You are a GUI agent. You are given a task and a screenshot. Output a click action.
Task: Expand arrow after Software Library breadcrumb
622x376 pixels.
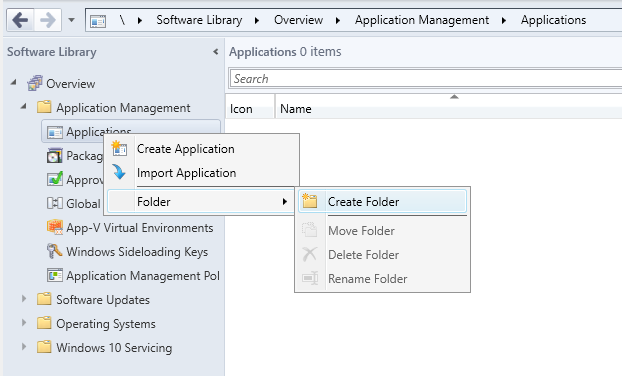(x=257, y=20)
